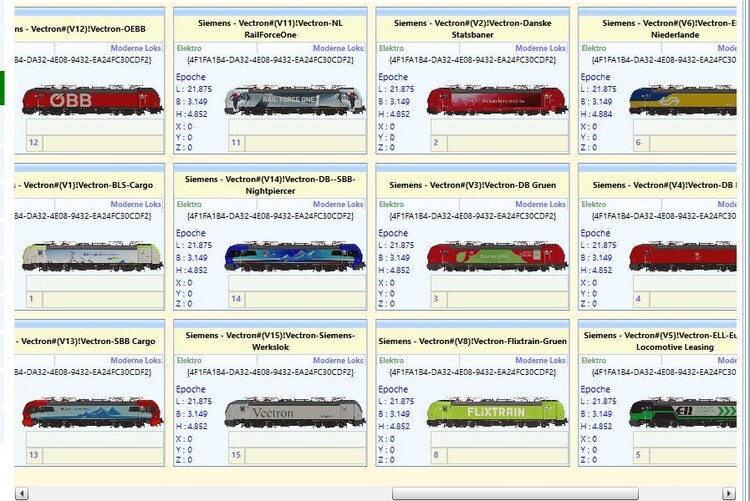Click the horizontal scrollbar thumb

pos(515,493)
